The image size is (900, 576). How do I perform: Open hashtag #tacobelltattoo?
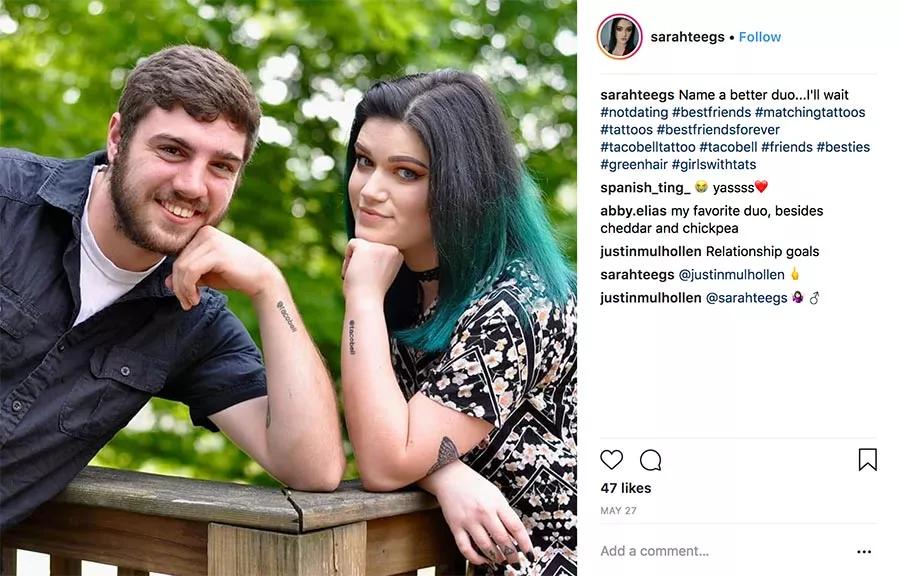click(x=647, y=147)
